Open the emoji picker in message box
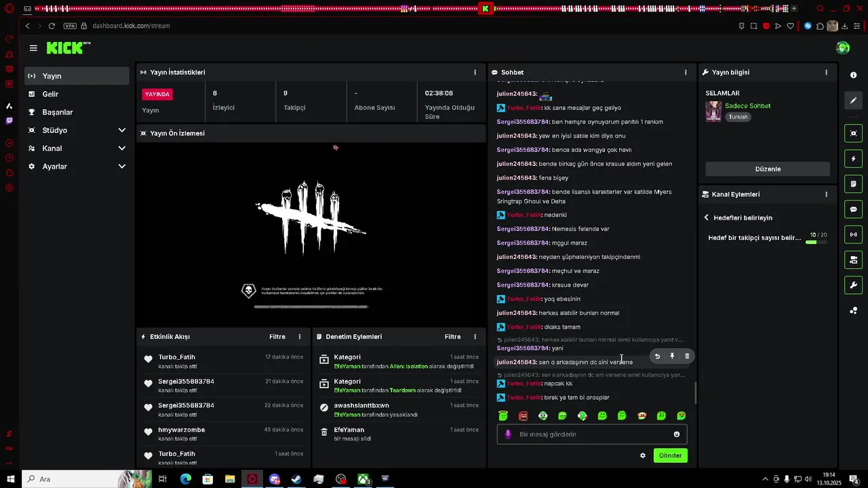This screenshot has width=868, height=488. click(677, 434)
